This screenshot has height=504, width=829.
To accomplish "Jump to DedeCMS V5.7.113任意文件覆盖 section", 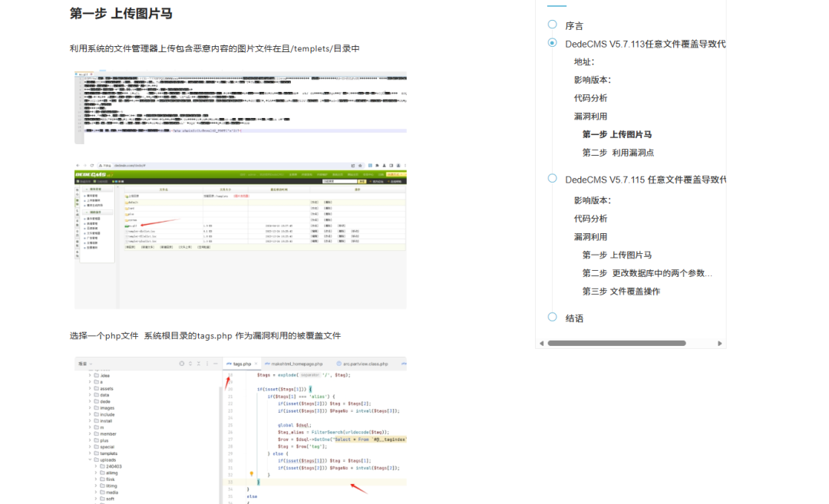I will point(645,44).
